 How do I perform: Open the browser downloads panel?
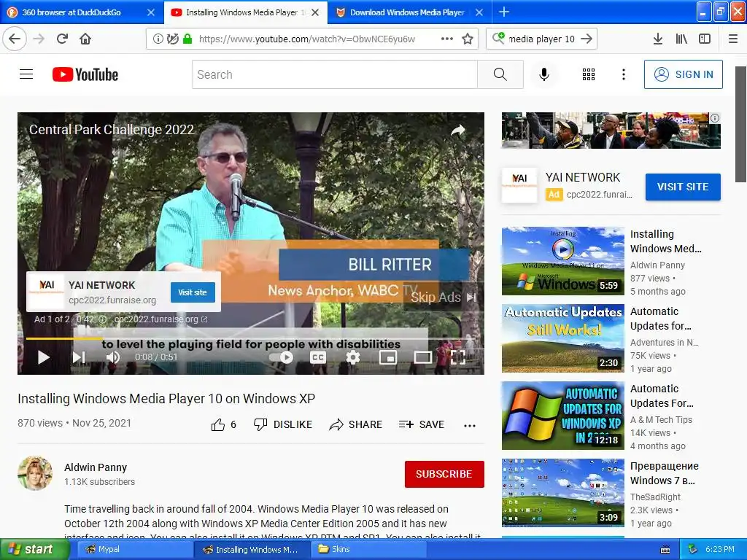[x=657, y=39]
